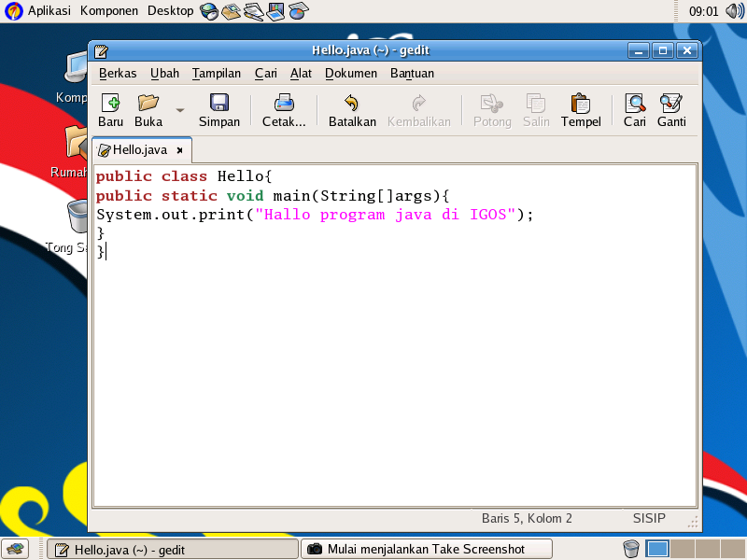The width and height of the screenshot is (747, 560).
Task: Open the Desktop panel menu
Action: tap(170, 10)
